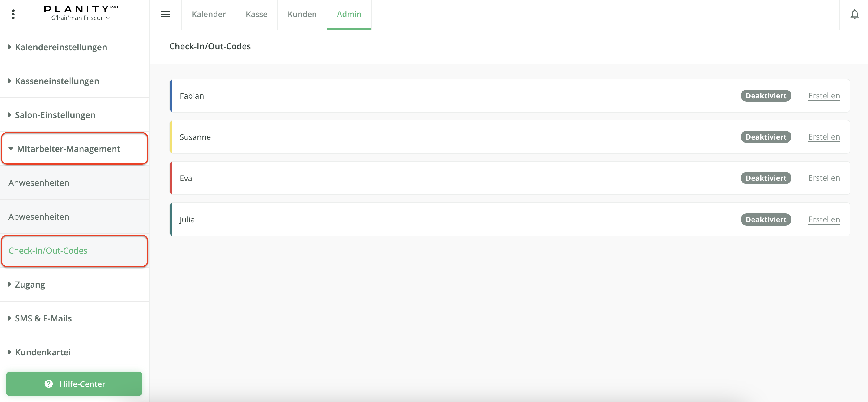Click Erstellen link for Eva
The height and width of the screenshot is (402, 868).
(824, 178)
